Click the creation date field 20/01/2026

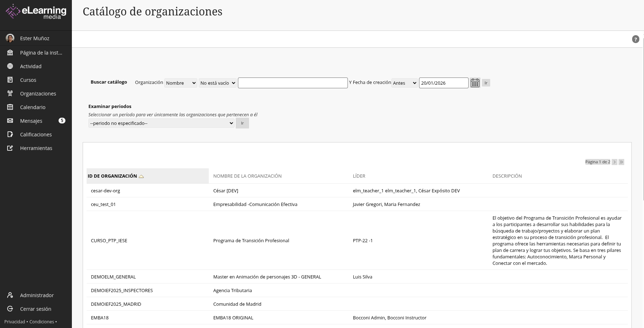tap(444, 83)
